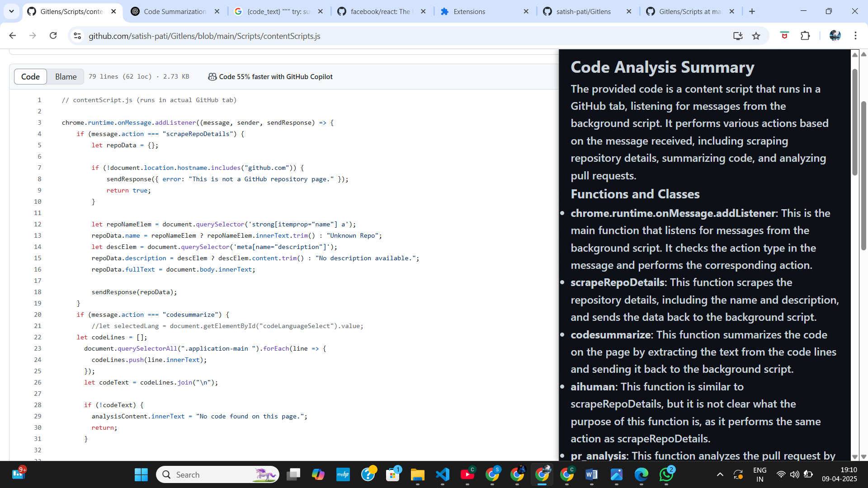
Task: Close the Code Summarization tab
Action: [217, 11]
